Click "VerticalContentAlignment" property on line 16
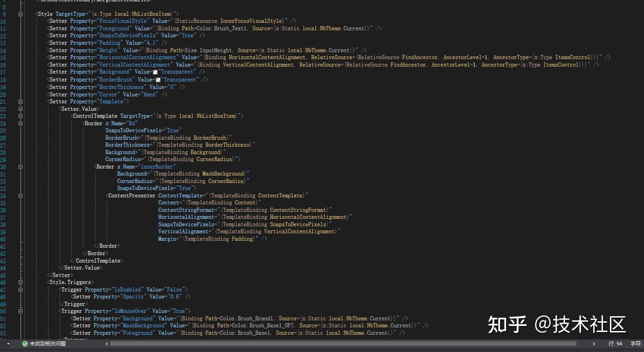The width and height of the screenshot is (644, 352). click(x=135, y=65)
